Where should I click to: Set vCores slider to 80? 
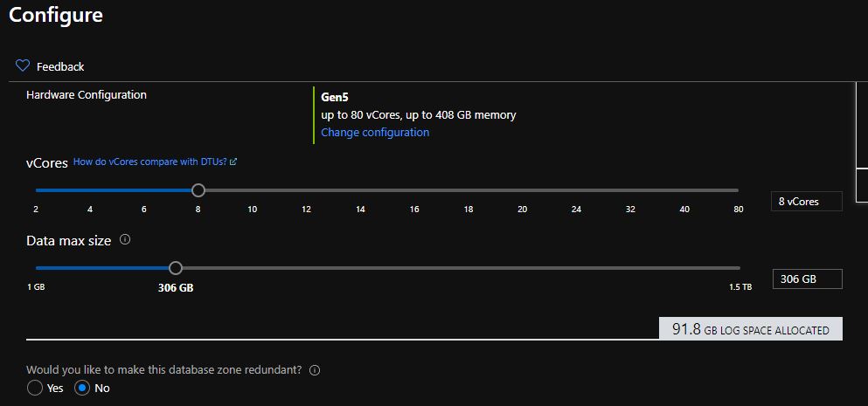[738, 189]
